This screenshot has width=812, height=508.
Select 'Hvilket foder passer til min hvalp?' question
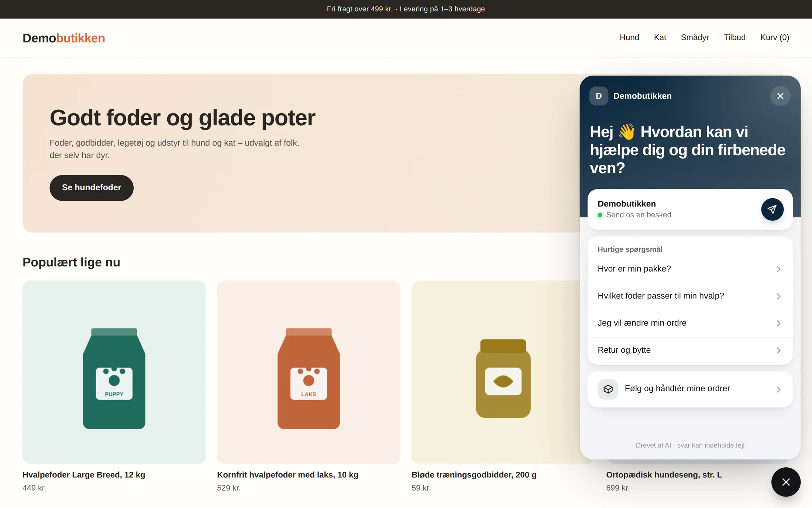click(x=690, y=296)
